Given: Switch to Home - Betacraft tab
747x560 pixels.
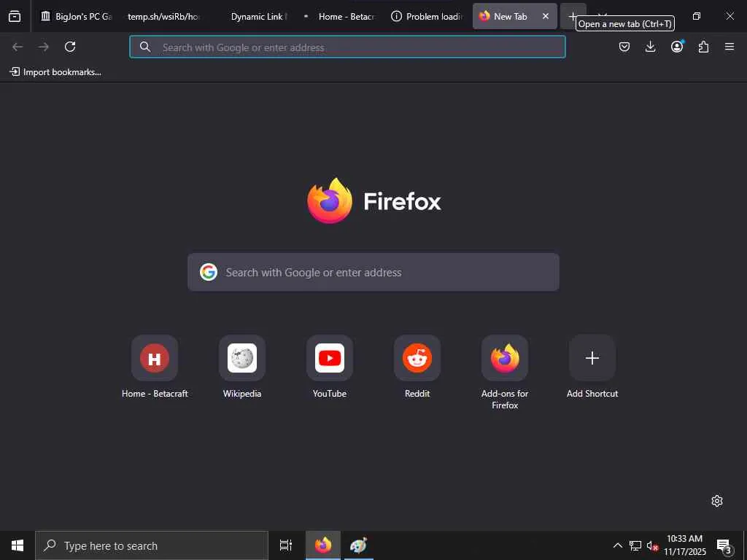Looking at the screenshot, I should click(339, 16).
